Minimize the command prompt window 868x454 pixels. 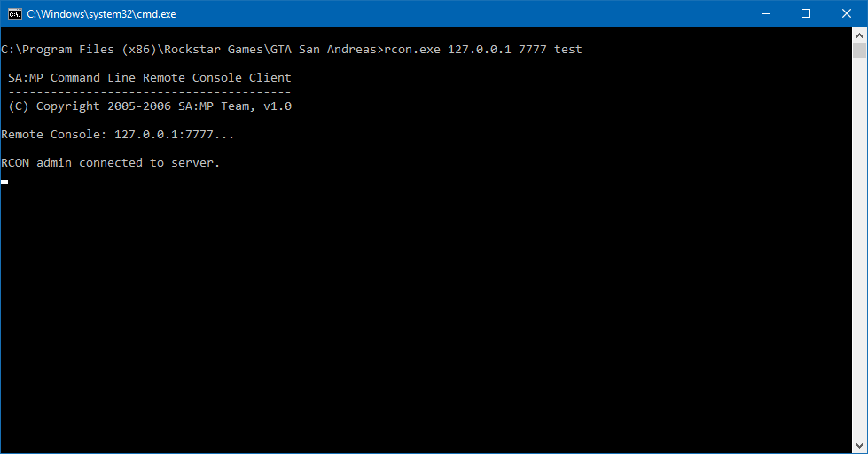pyautogui.click(x=766, y=14)
